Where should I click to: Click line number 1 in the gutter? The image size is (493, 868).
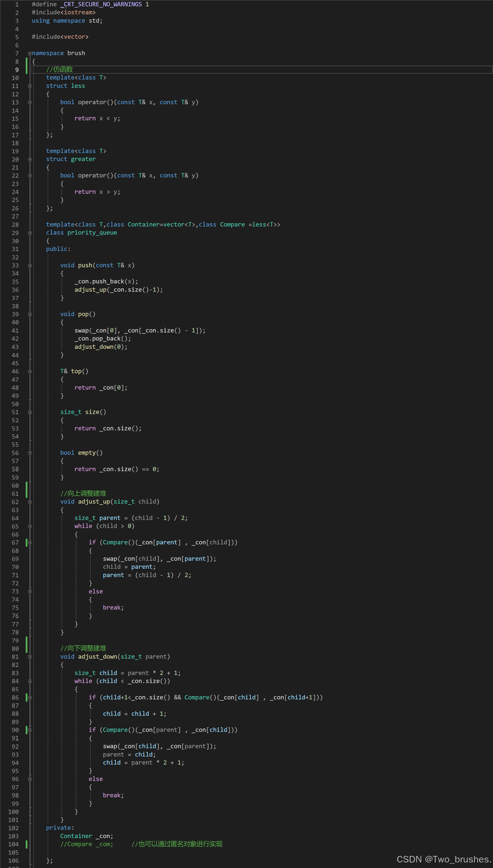[x=17, y=4]
